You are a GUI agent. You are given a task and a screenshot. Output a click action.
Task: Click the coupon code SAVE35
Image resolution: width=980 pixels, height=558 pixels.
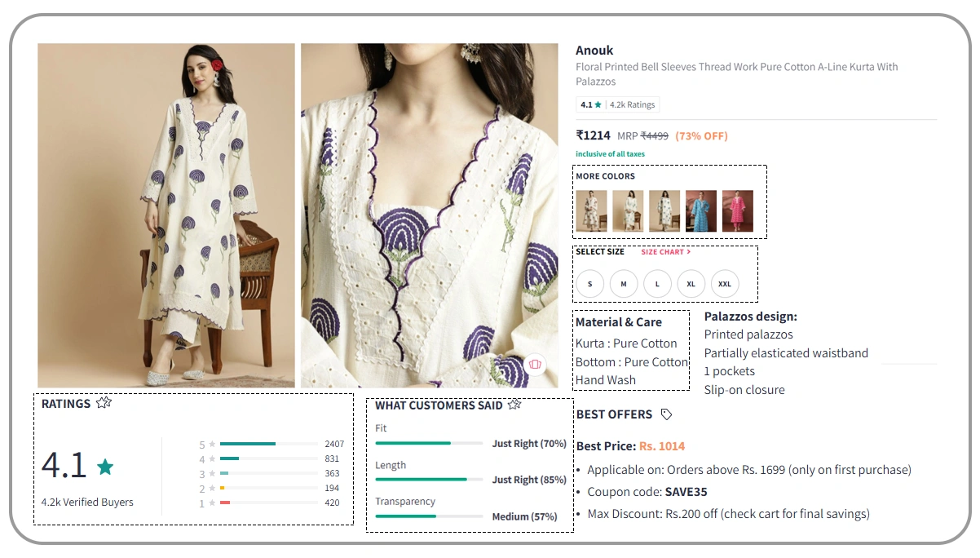coord(687,491)
